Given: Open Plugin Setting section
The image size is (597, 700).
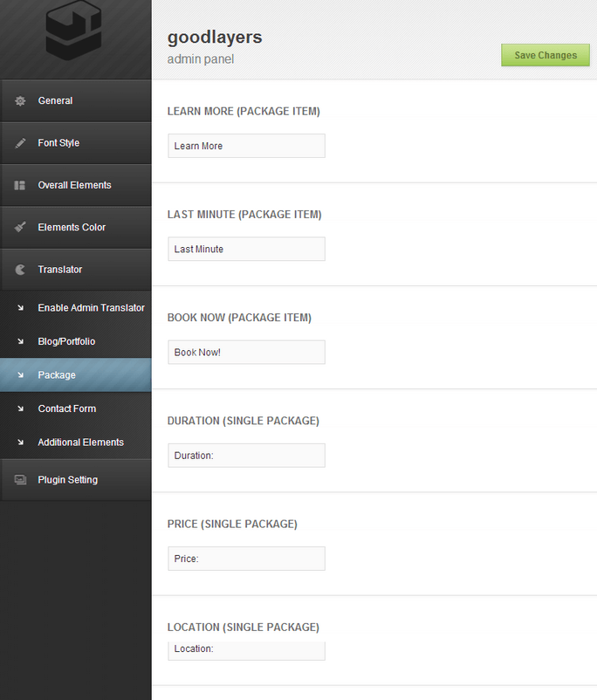Looking at the screenshot, I should coord(76,480).
